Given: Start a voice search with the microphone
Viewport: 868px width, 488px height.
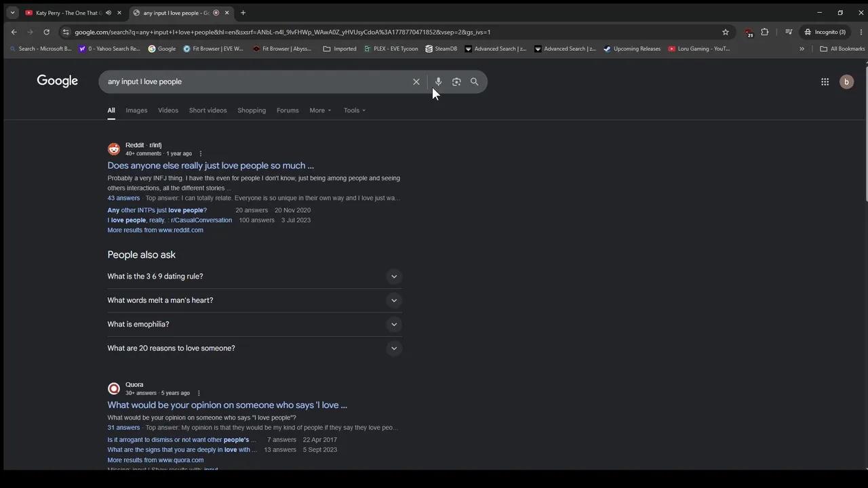Looking at the screenshot, I should click(438, 82).
